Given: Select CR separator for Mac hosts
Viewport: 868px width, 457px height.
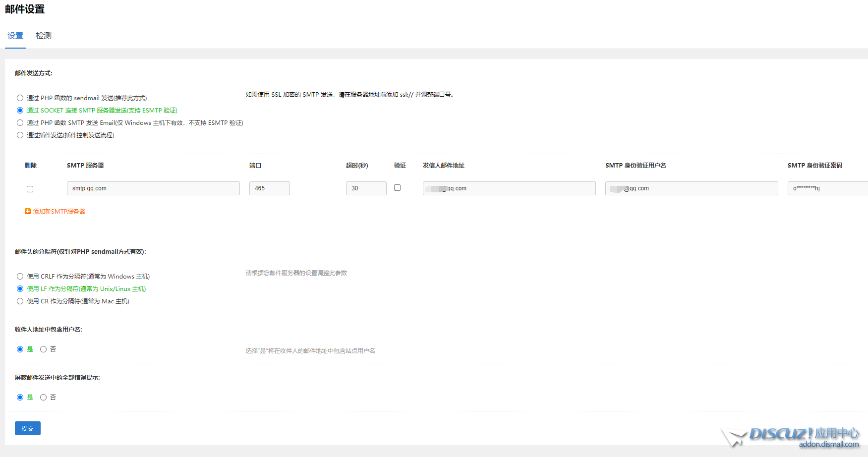Looking at the screenshot, I should [x=20, y=301].
